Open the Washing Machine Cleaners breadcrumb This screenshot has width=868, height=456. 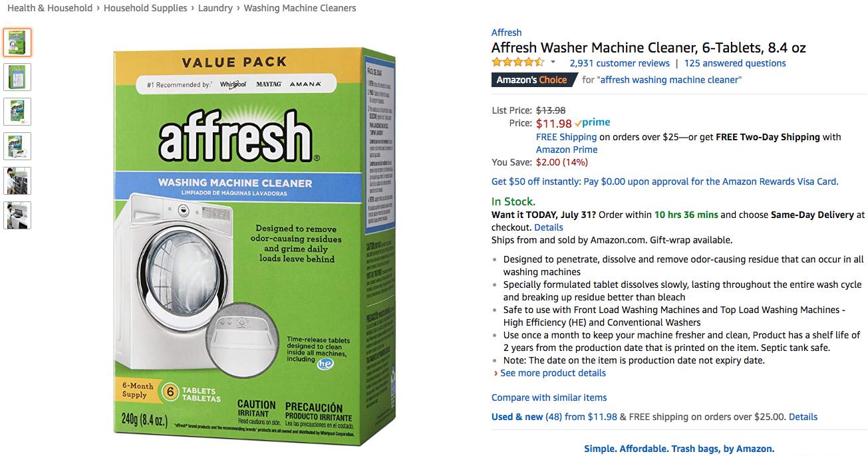pos(300,8)
